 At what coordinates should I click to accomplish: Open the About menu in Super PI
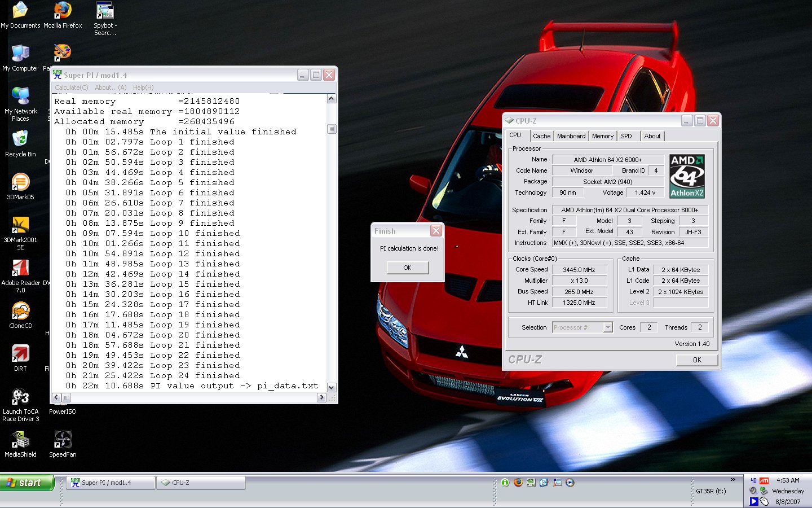(x=111, y=87)
